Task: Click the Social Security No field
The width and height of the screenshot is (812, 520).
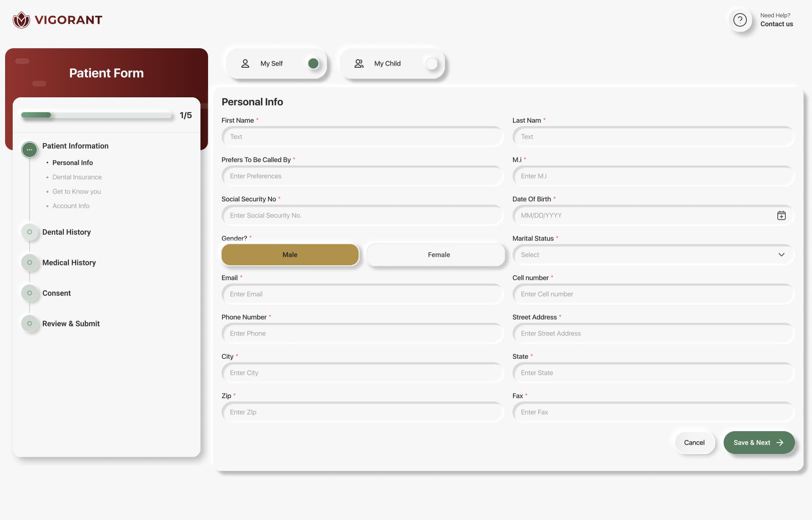Action: pos(362,215)
